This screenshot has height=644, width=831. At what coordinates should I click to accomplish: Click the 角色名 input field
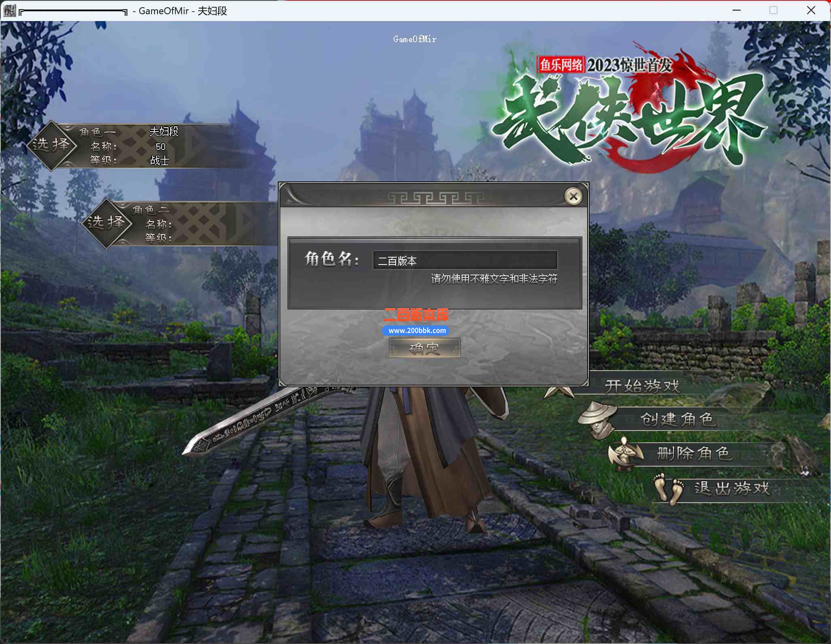click(x=465, y=260)
